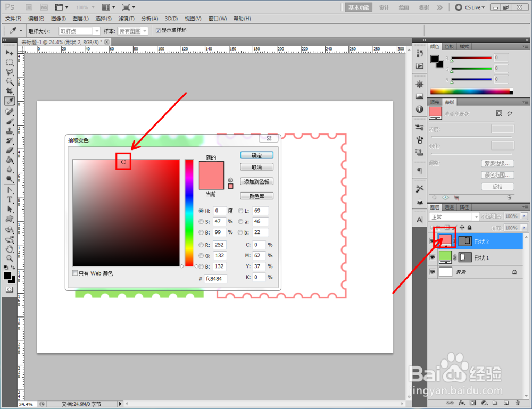Select the Move tool
Screen dimensions: 532x409
(x=10, y=53)
